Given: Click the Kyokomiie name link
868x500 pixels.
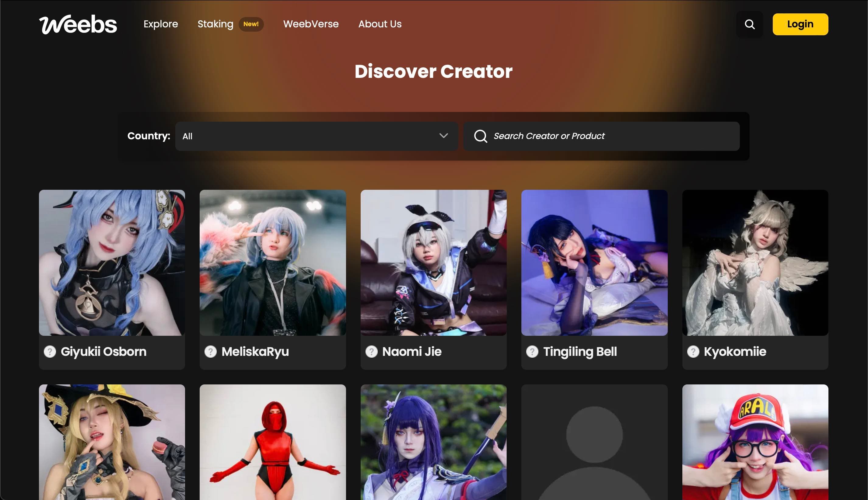Looking at the screenshot, I should (x=735, y=352).
